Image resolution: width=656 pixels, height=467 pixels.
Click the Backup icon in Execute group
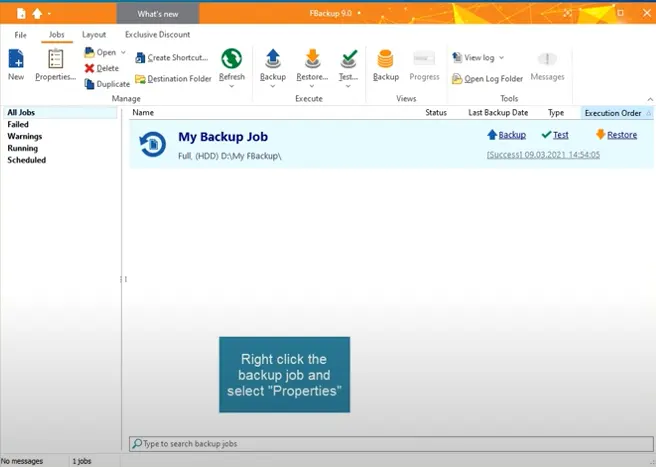point(272,61)
